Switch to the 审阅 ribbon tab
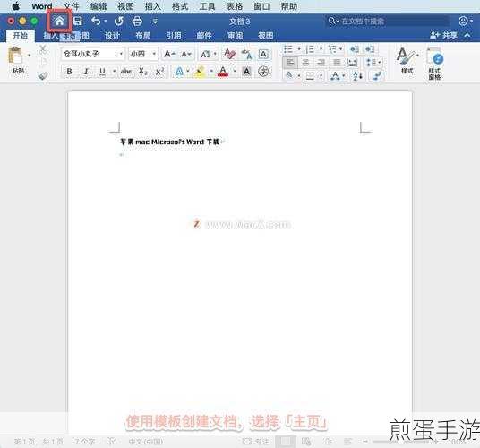Image resolution: width=480 pixels, height=448 pixels. click(x=236, y=36)
